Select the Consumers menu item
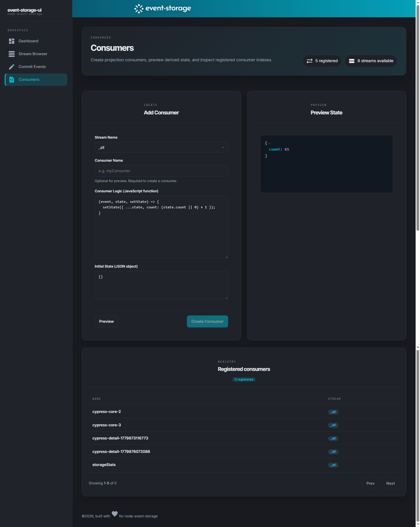Screen dimensions: 420x527 point(36,80)
